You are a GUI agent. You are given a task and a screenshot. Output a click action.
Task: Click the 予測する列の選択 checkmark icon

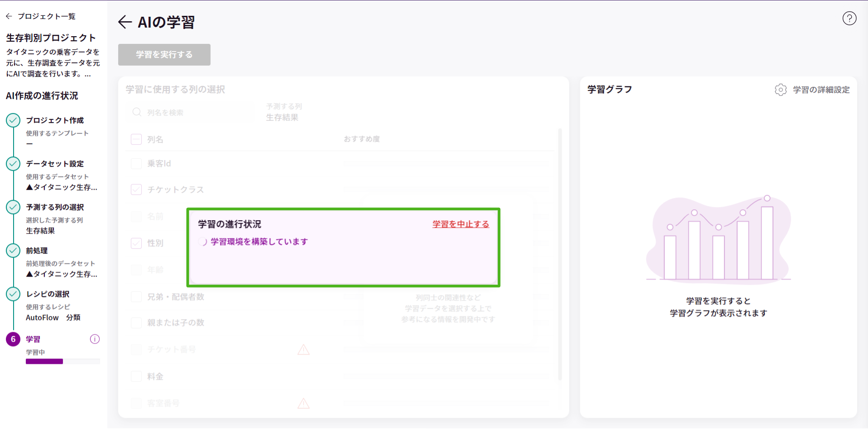[13, 207]
